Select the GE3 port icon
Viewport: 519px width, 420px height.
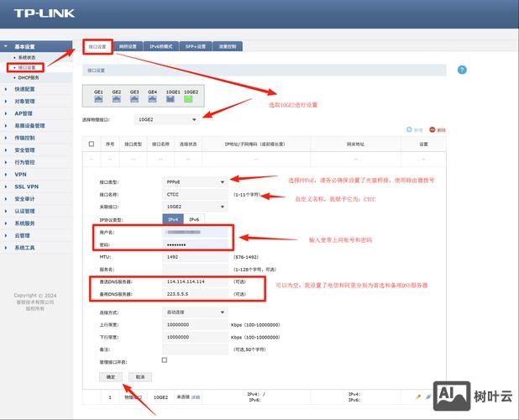click(x=134, y=100)
